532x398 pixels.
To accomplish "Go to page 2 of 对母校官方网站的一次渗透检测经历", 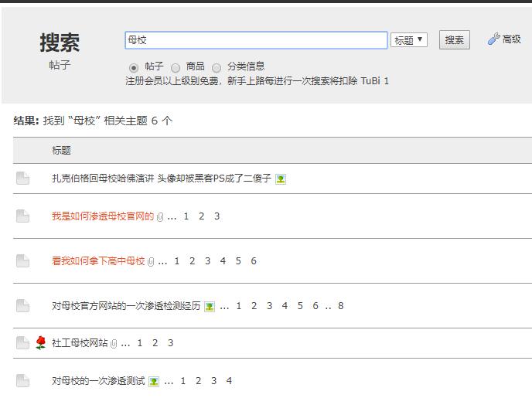I will click(x=254, y=306).
